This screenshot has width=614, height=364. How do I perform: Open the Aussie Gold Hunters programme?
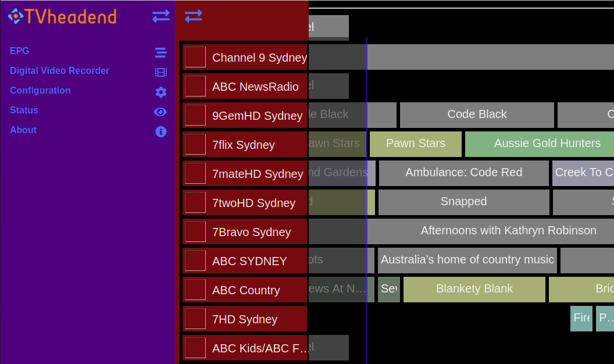pos(540,144)
